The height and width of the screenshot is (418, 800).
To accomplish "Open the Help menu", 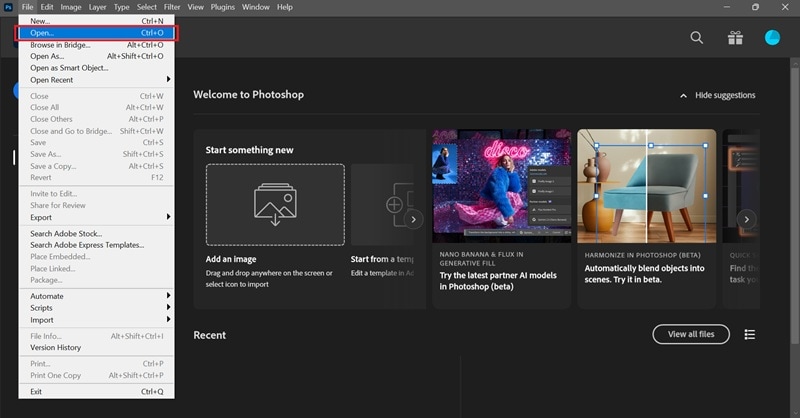I will [x=285, y=7].
